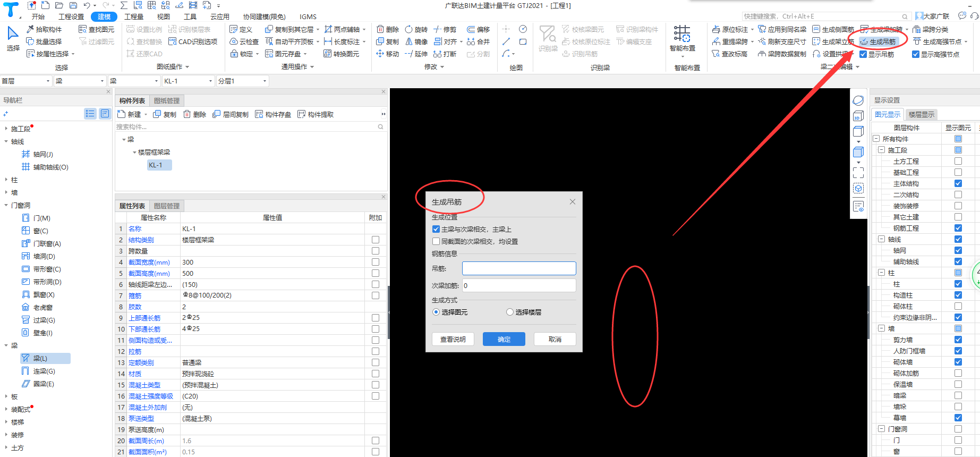Click the 次梁加筋 input field
The height and width of the screenshot is (457, 980).
click(519, 285)
